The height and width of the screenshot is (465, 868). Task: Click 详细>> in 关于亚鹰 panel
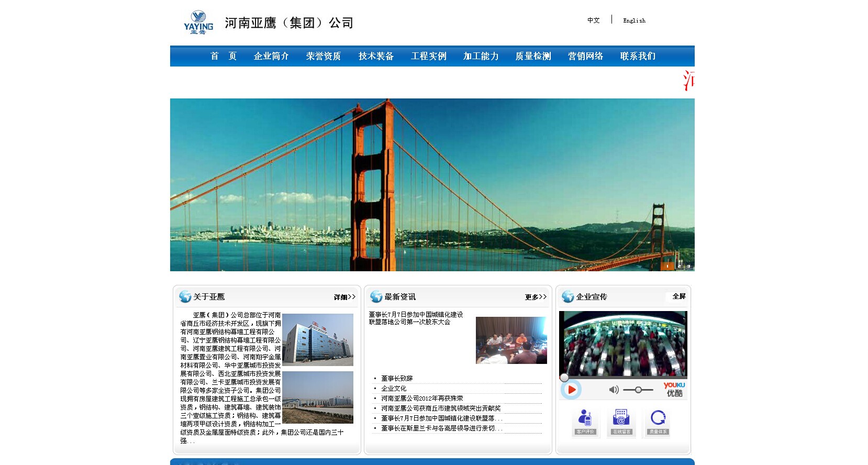click(344, 297)
